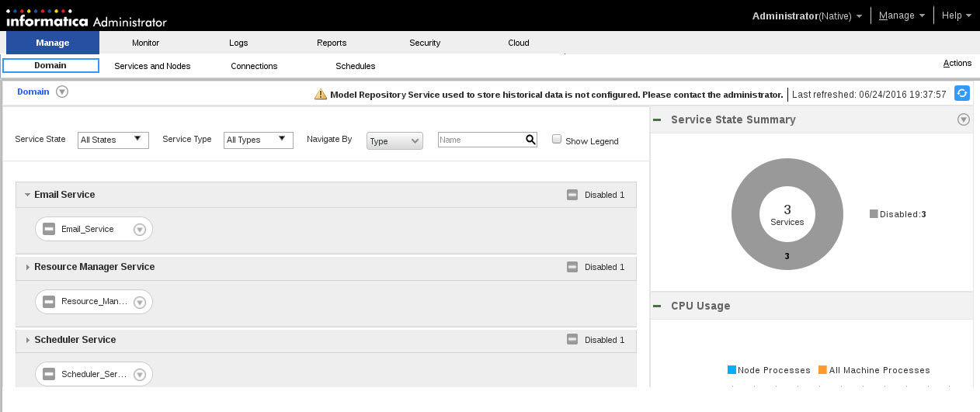980x412 pixels.
Task: Click the 'Last refreshed' timestamp text
Action: tap(869, 95)
